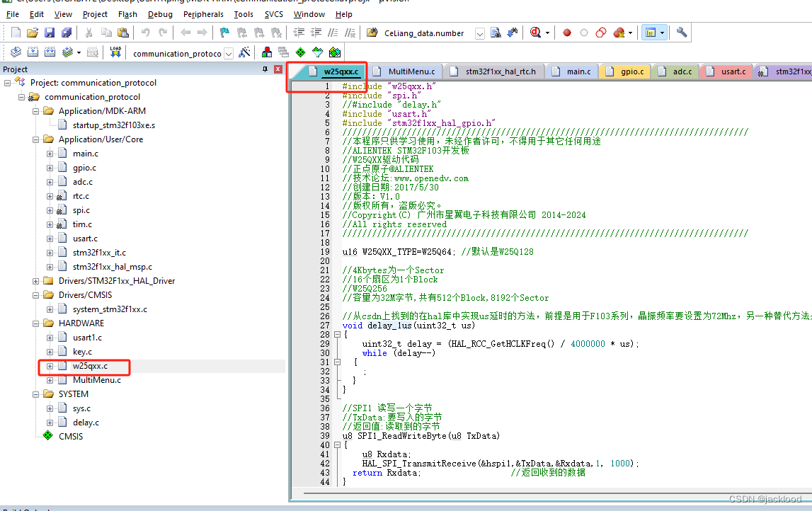Open the find box dropdown next to CeLiang_data.number
Screen dimensions: 812x511
[480, 34]
